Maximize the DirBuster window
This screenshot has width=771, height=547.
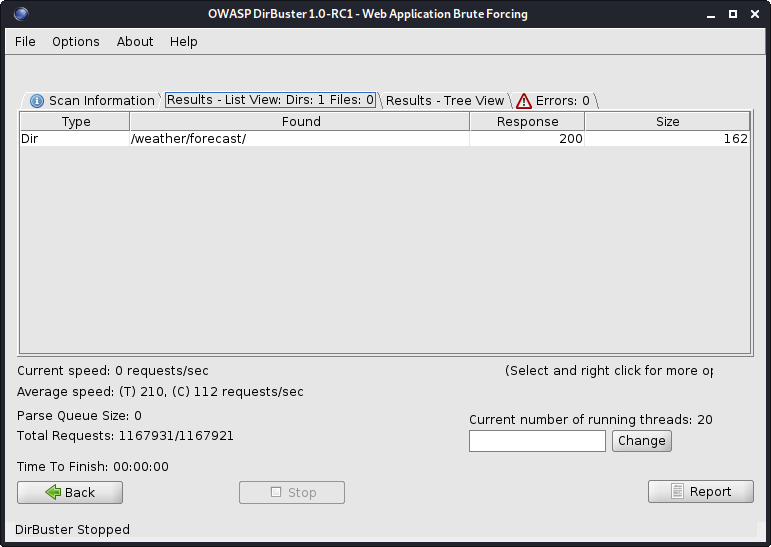[x=733, y=14]
